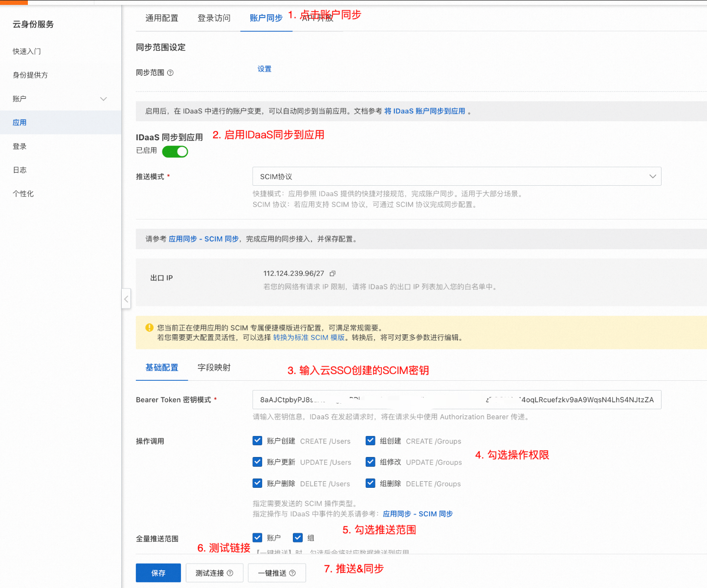Open the 应用同步 - SCIM 同步 link under 操作调用
The height and width of the screenshot is (588, 707).
click(x=418, y=514)
